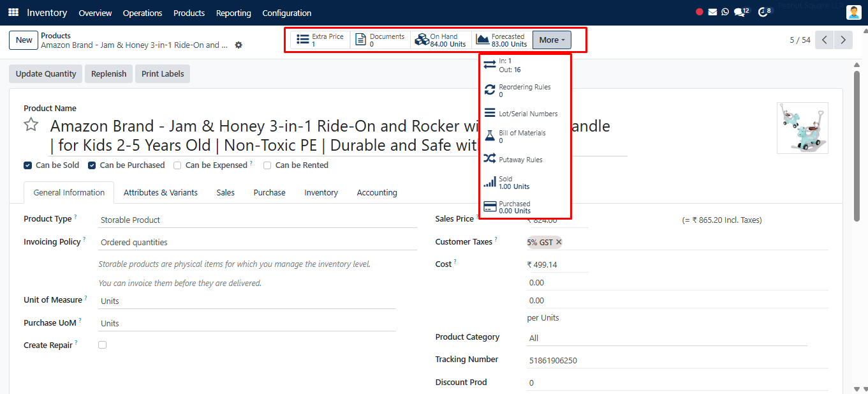Screen dimensions: 868x394
Task: Click the Inventory app title
Action: coord(47,13)
